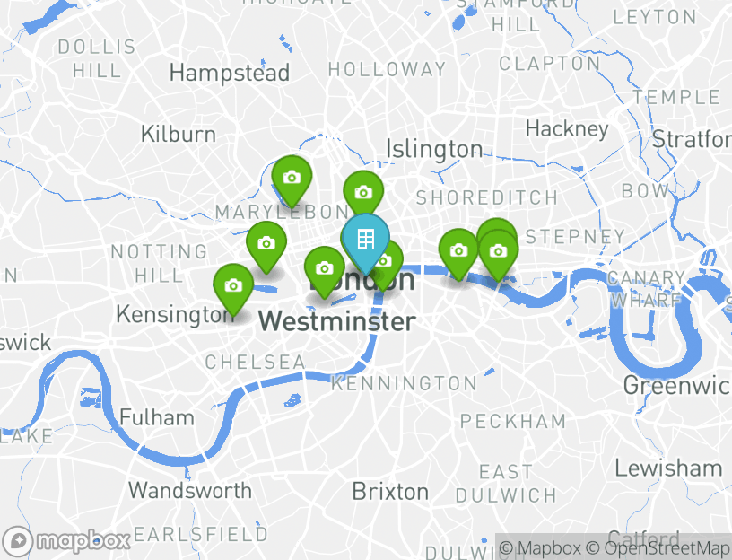Click the Fulham place label
Image resolution: width=732 pixels, height=560 pixels.
click(157, 417)
